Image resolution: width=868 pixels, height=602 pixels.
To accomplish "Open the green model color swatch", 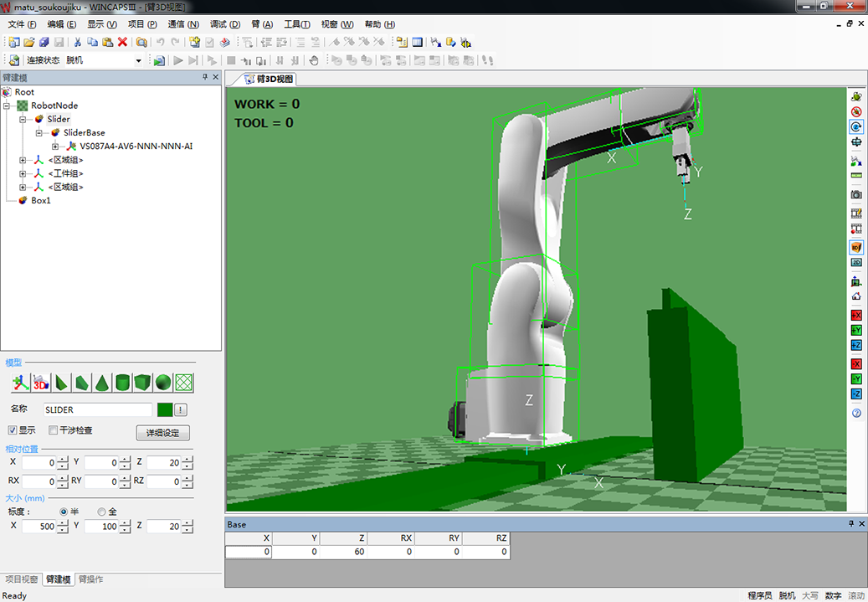I will click(165, 409).
